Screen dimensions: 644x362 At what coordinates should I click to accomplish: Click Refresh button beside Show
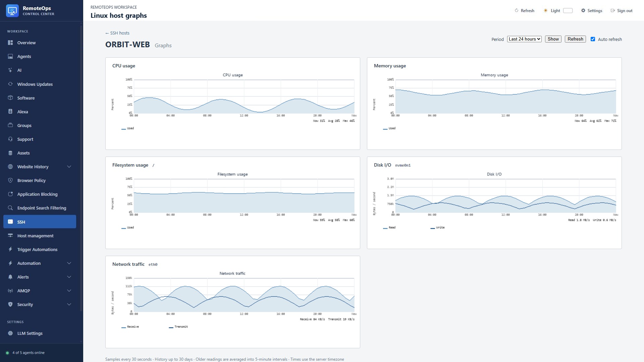click(575, 39)
